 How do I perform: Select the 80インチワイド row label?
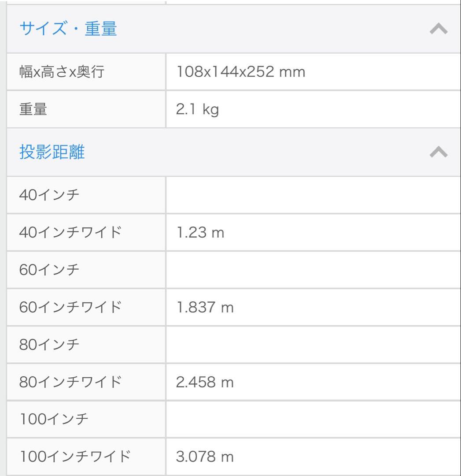coord(70,382)
